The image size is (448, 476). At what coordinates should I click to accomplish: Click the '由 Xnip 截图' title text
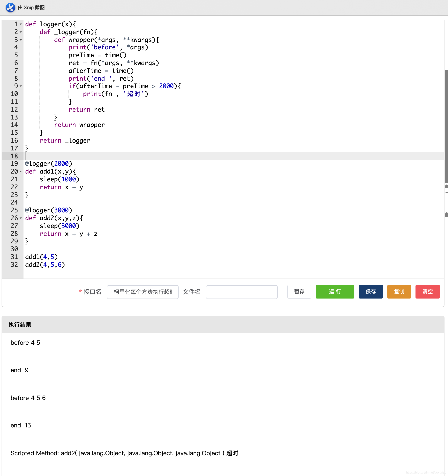point(31,8)
